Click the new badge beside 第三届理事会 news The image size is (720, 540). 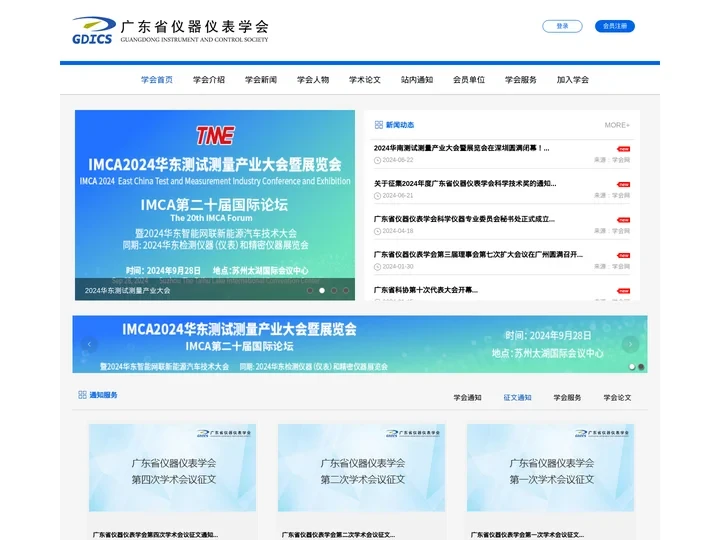(x=624, y=255)
